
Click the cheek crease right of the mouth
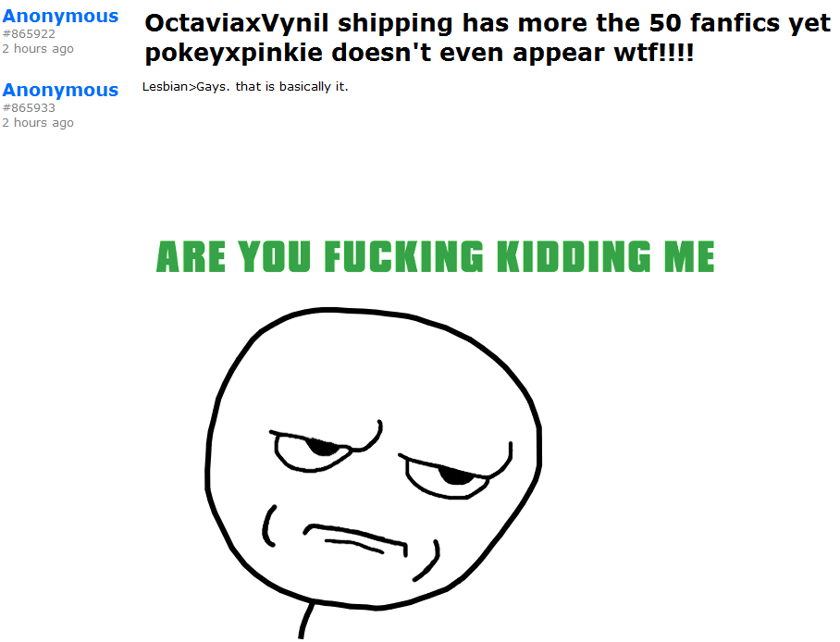pyautogui.click(x=427, y=561)
